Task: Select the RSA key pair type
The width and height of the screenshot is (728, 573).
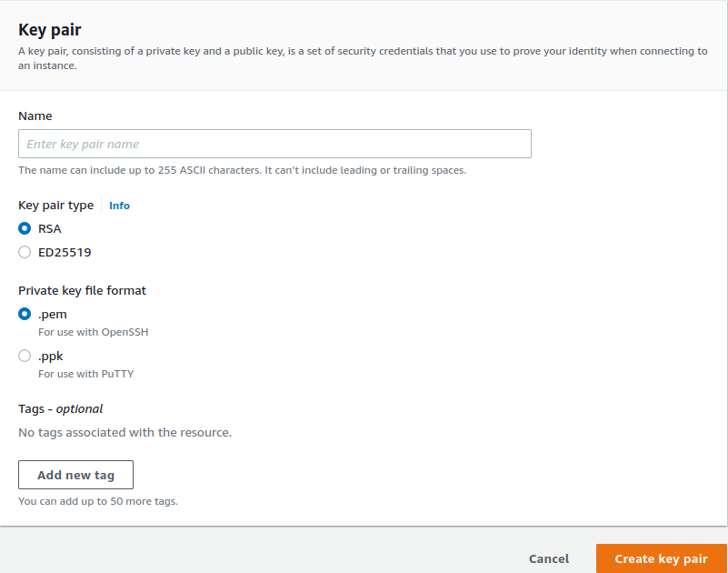Action: (24, 228)
